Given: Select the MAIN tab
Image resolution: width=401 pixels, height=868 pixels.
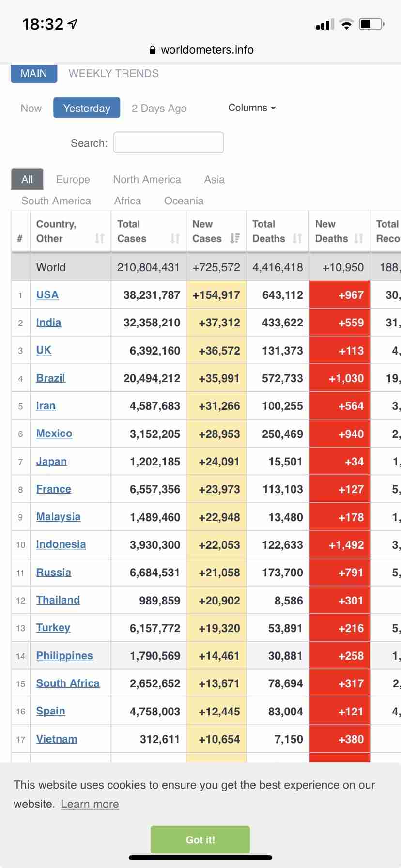Looking at the screenshot, I should pos(34,73).
